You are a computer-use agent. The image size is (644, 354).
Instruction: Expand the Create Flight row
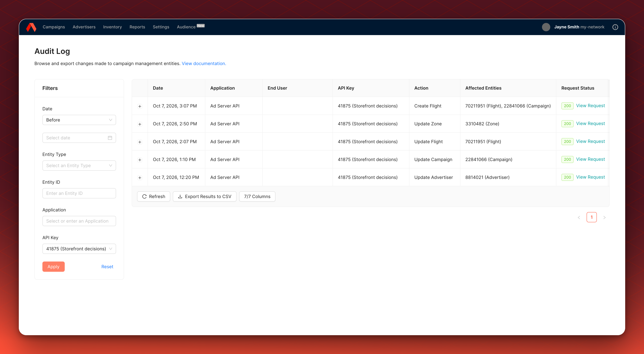point(140,106)
